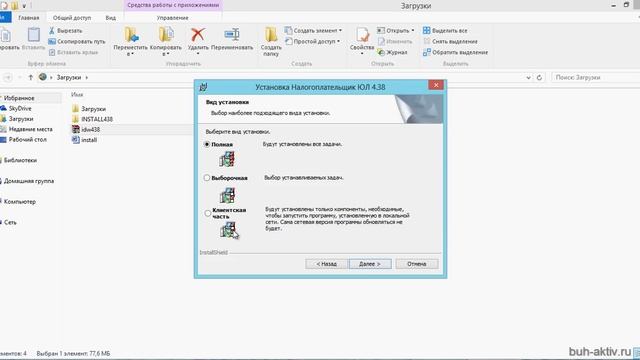Click Выделить все in the ribbon

click(445, 31)
